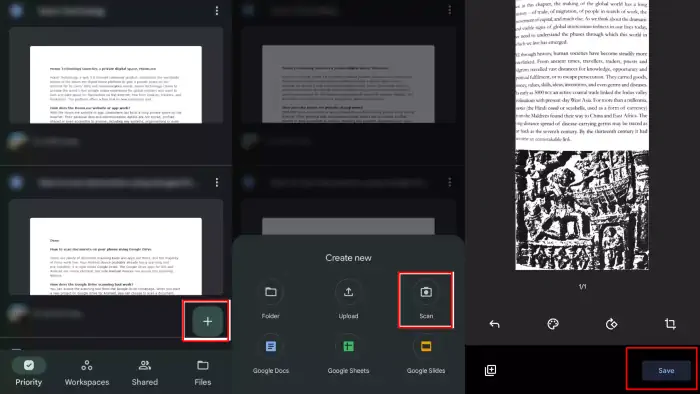Save the scanned document
Viewport: 700px width, 394px height.
(x=666, y=370)
